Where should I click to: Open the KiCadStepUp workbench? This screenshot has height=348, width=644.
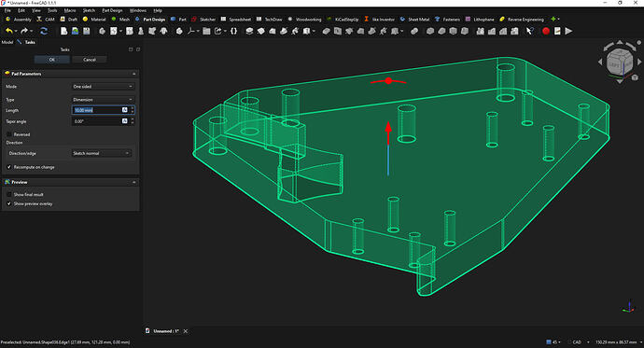click(x=343, y=20)
